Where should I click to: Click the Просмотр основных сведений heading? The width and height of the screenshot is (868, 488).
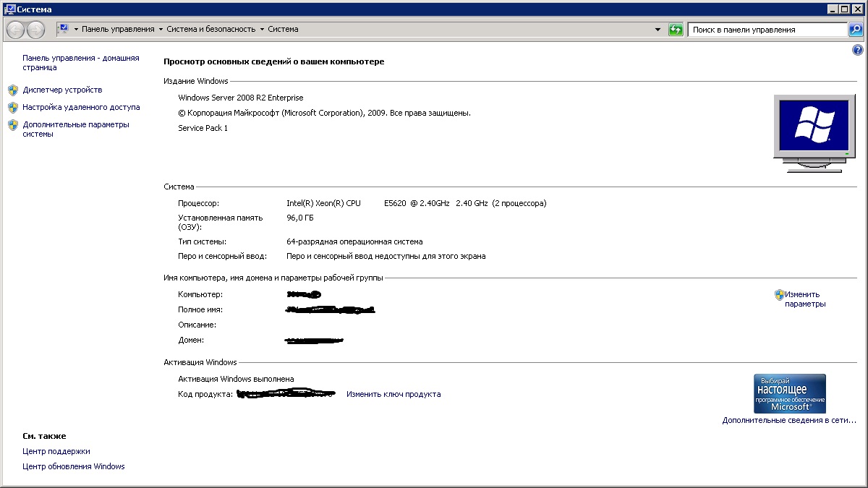click(x=274, y=62)
